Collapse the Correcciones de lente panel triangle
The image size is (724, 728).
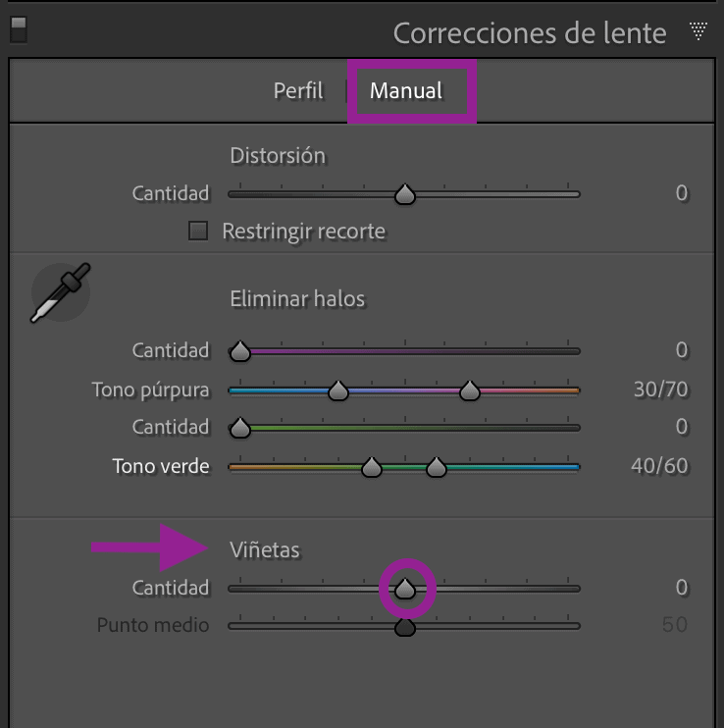point(698,31)
